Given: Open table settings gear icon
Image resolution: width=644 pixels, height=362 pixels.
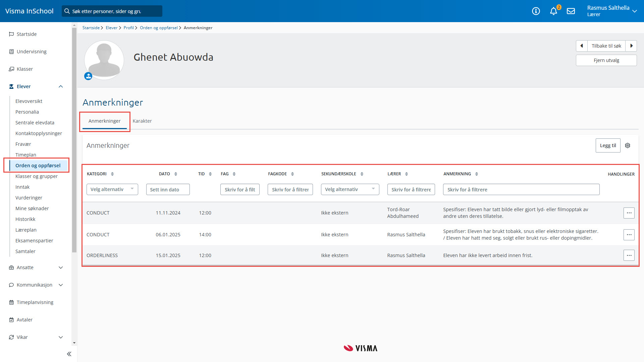Looking at the screenshot, I should pos(628,145).
